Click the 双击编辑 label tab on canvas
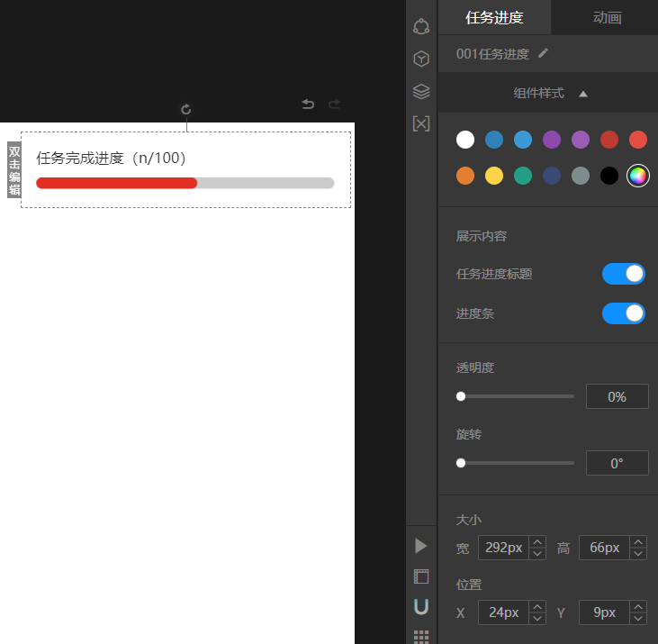The image size is (658, 644). point(14,169)
